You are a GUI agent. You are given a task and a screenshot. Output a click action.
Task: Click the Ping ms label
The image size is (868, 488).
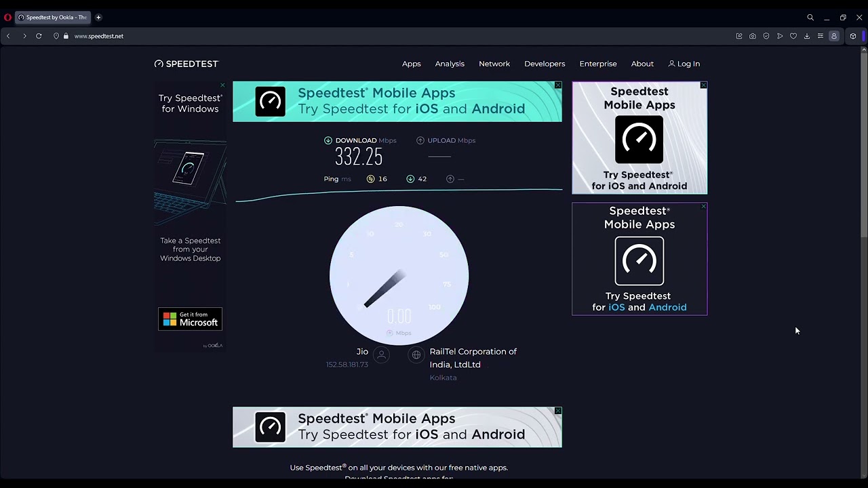tap(337, 179)
